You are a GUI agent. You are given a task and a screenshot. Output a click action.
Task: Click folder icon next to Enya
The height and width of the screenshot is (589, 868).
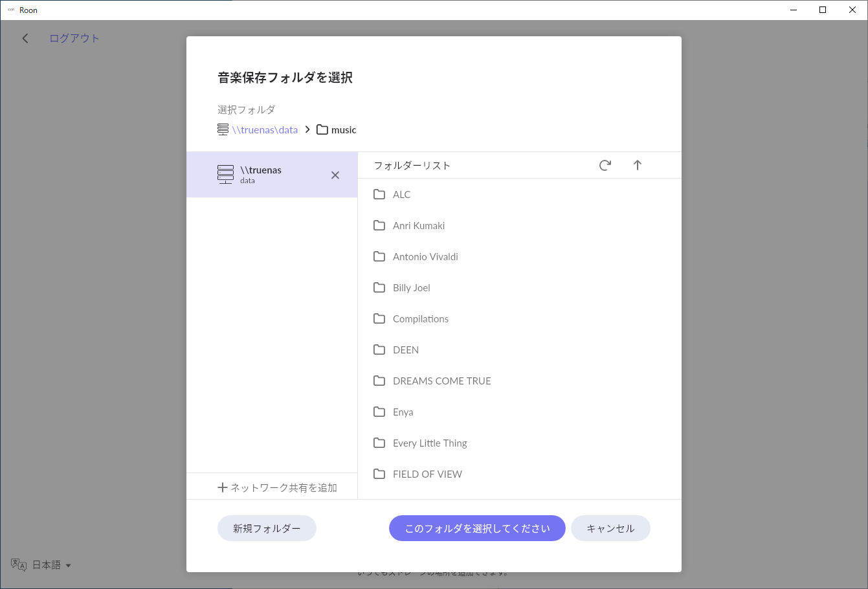pyautogui.click(x=379, y=412)
